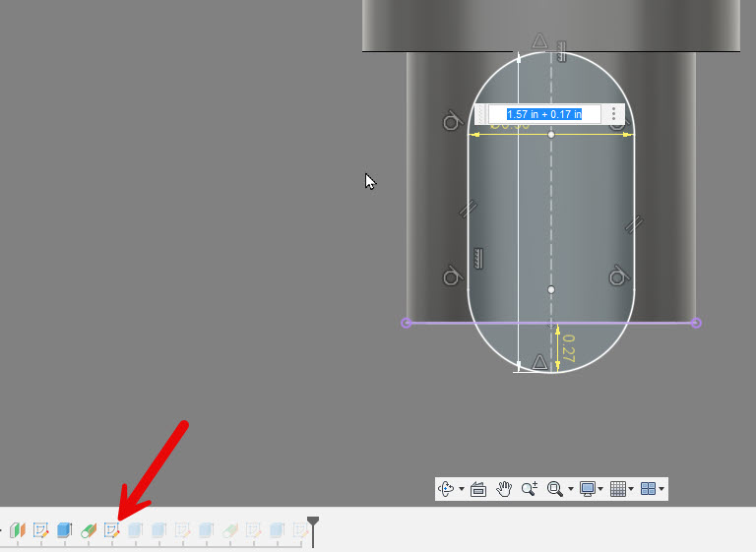Click the top midpoint triangle constraint icon
Viewport: 756px width, 552px height.
pyautogui.click(x=539, y=41)
